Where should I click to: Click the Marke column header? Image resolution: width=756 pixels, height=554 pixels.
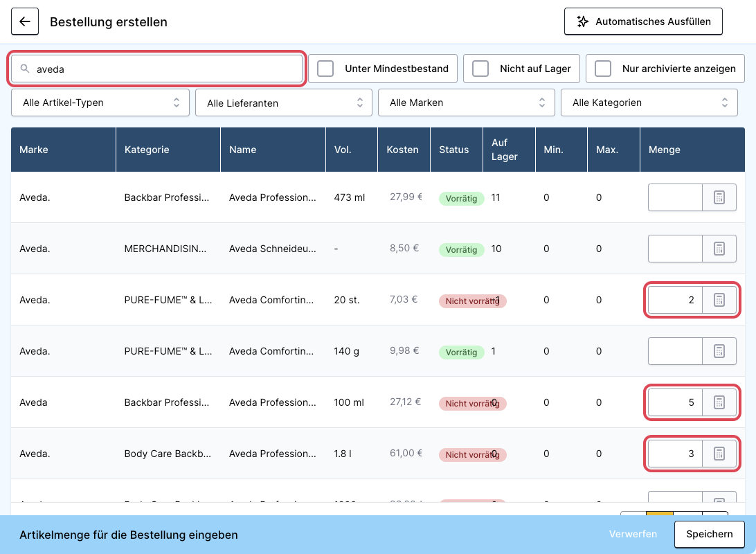[x=63, y=150]
